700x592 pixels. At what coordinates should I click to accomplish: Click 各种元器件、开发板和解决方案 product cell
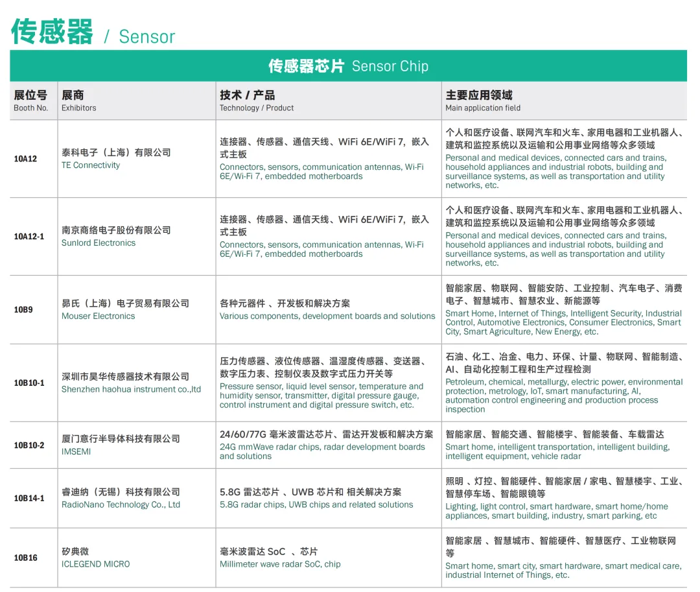[x=285, y=303]
